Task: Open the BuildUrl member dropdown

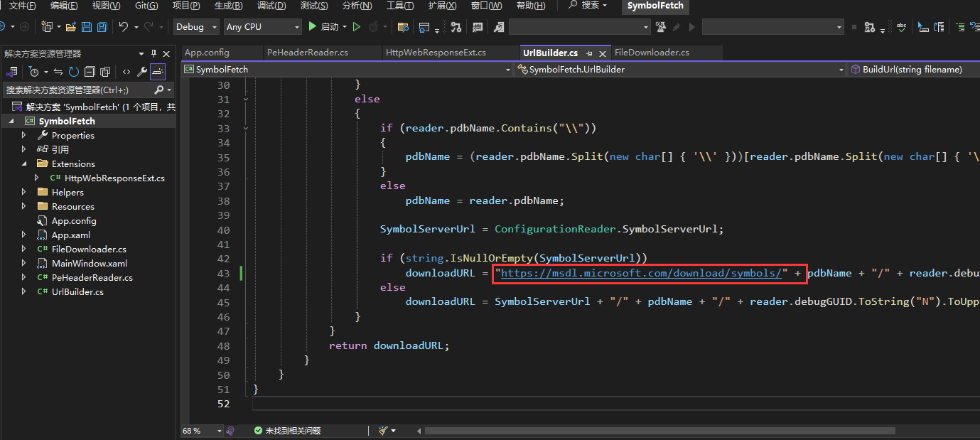Action: [x=915, y=70]
